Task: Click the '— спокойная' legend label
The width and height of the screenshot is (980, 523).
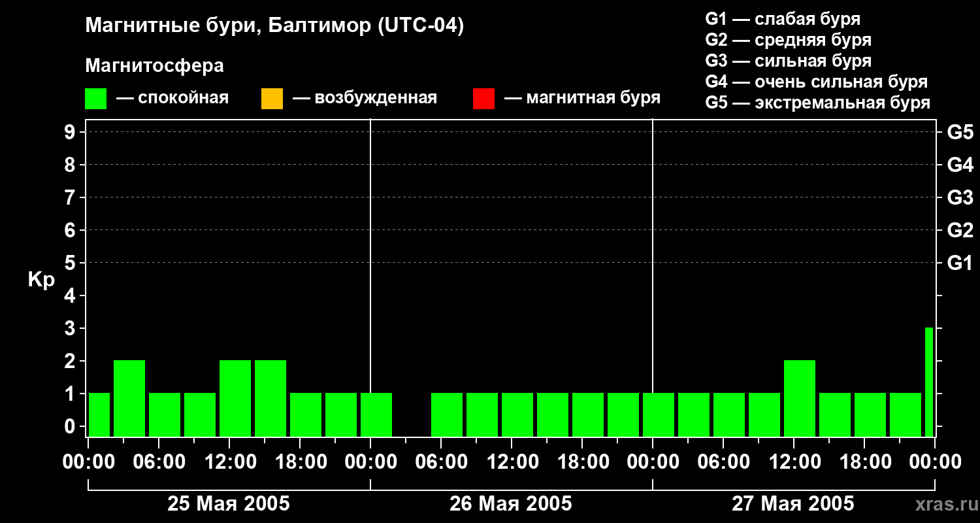Action: pos(172,98)
